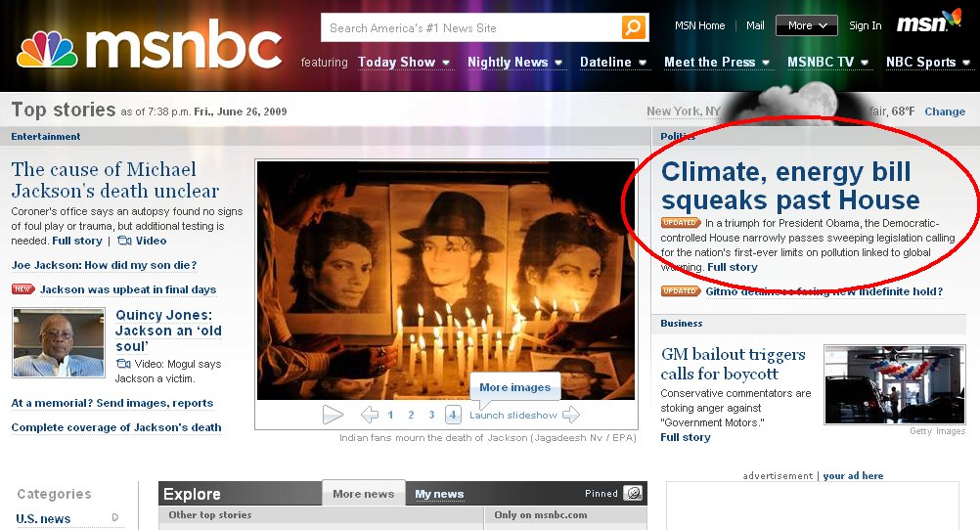Select the More news tab
980x530 pixels.
coord(364,494)
